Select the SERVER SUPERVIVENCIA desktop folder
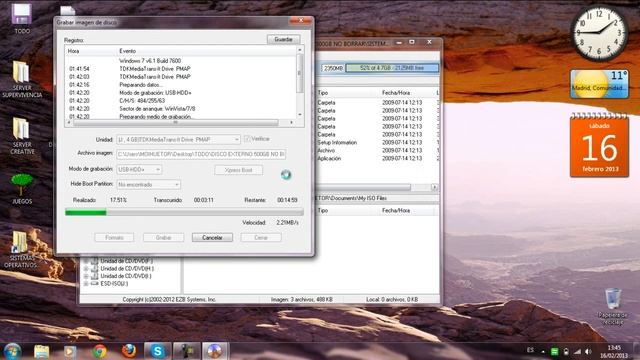Image resolution: width=640 pixels, height=360 pixels. (22, 80)
